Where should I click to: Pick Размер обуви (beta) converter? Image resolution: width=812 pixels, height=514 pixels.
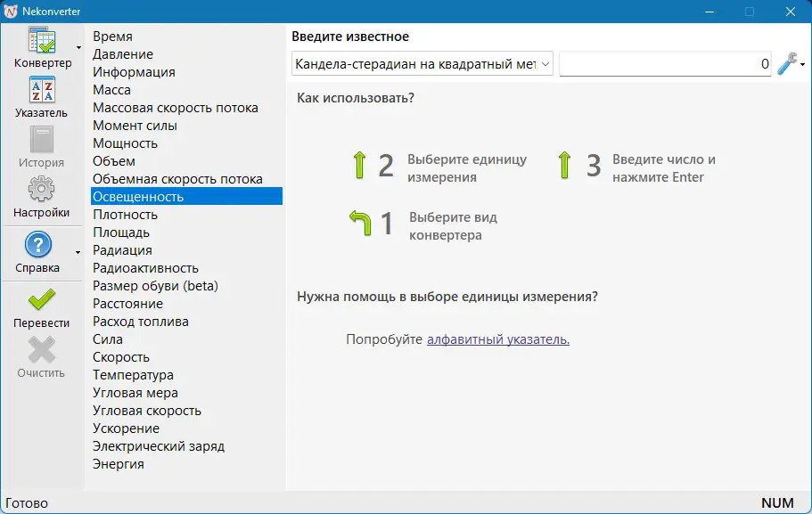tap(156, 286)
